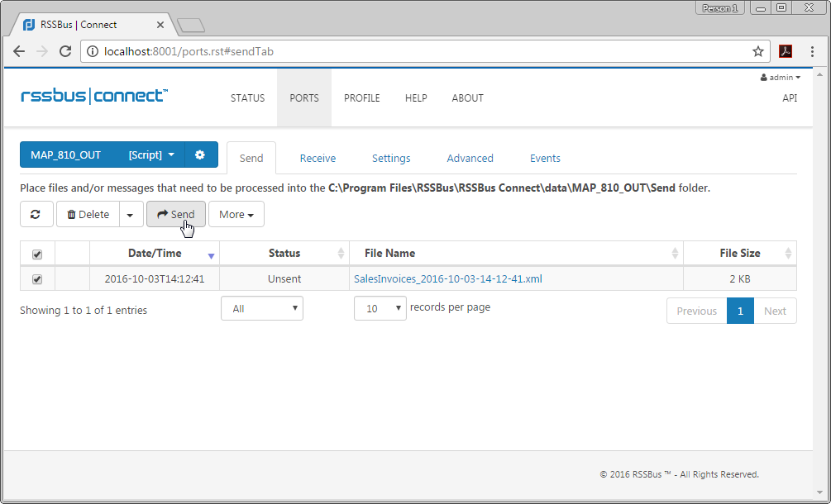Image resolution: width=831 pixels, height=504 pixels.
Task: Open SalesInvoices_2016-10-03-14-12-41.xml file link
Action: [448, 278]
